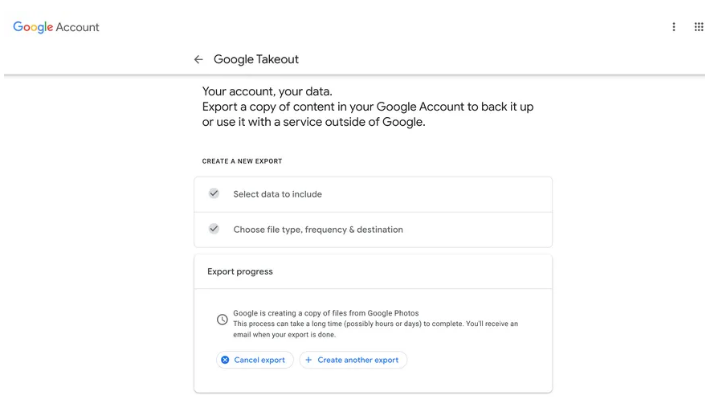Expand the Select data to include step
The height and width of the screenshot is (407, 705).
[x=278, y=194]
